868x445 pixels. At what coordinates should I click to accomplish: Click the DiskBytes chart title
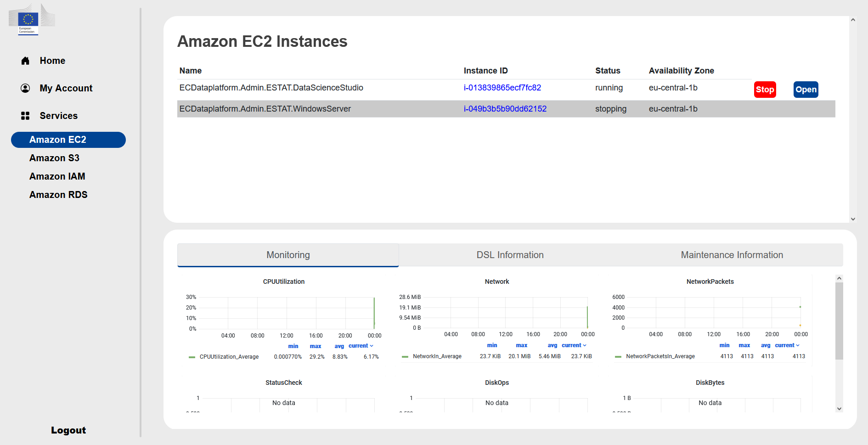click(x=710, y=383)
